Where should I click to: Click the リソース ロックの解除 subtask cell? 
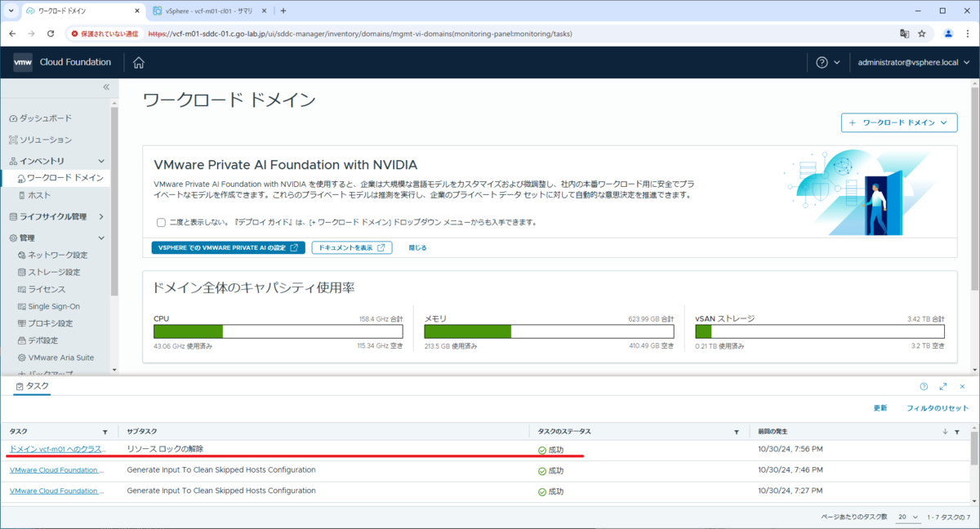pos(165,449)
